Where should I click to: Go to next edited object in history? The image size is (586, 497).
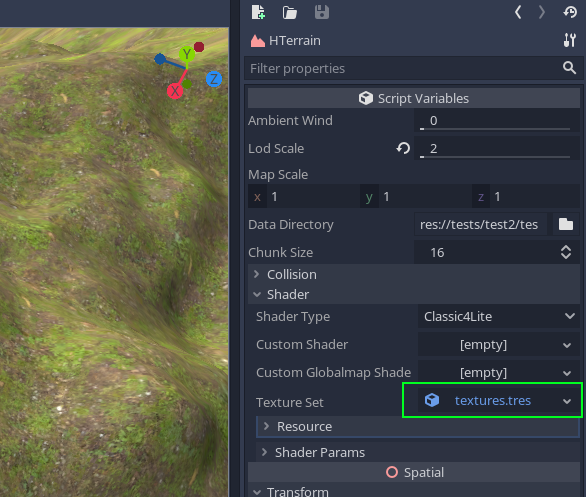click(542, 12)
